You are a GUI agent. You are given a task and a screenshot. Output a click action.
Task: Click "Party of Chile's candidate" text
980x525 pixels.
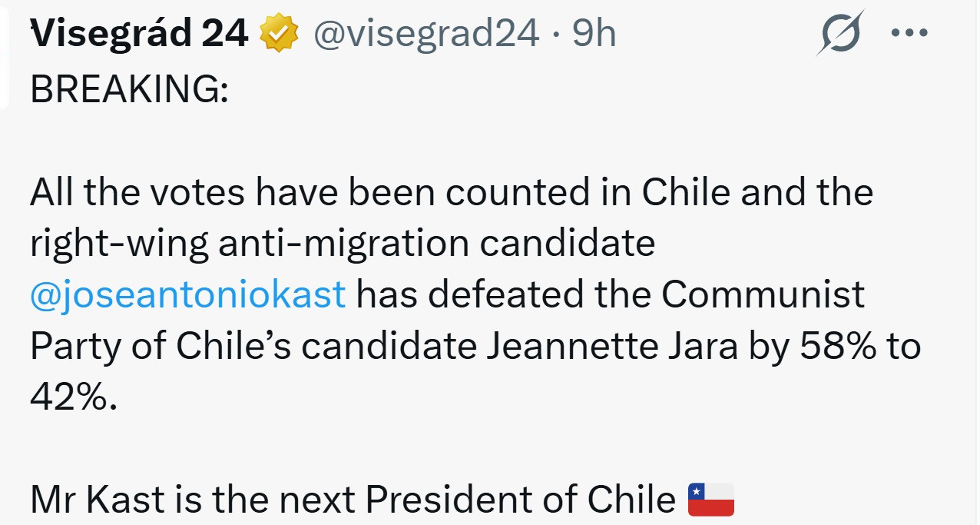(x=253, y=347)
